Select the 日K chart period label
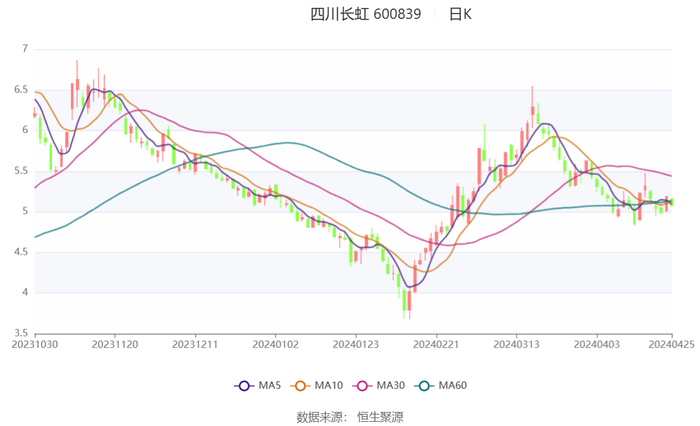This screenshot has width=700, height=426. point(460,15)
